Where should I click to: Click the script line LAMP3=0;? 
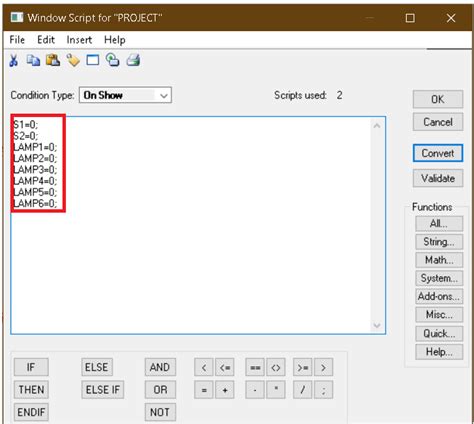[35, 170]
